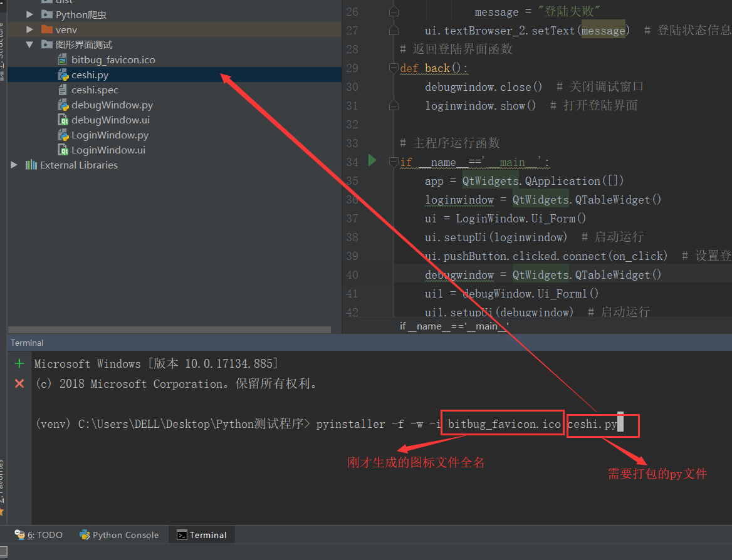Image resolution: width=732 pixels, height=560 pixels.
Task: Click the LoginWindow.py Python icon
Action: tap(63, 135)
